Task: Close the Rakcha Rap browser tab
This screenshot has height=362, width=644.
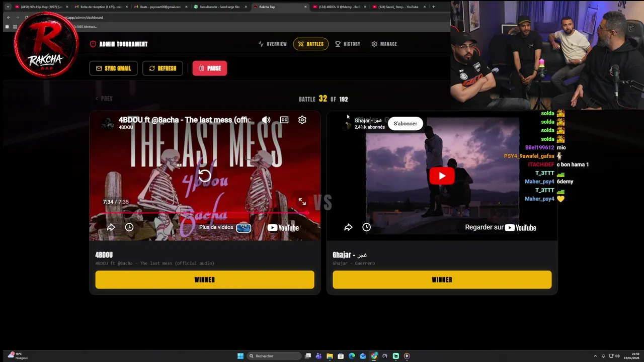Action: click(x=305, y=7)
